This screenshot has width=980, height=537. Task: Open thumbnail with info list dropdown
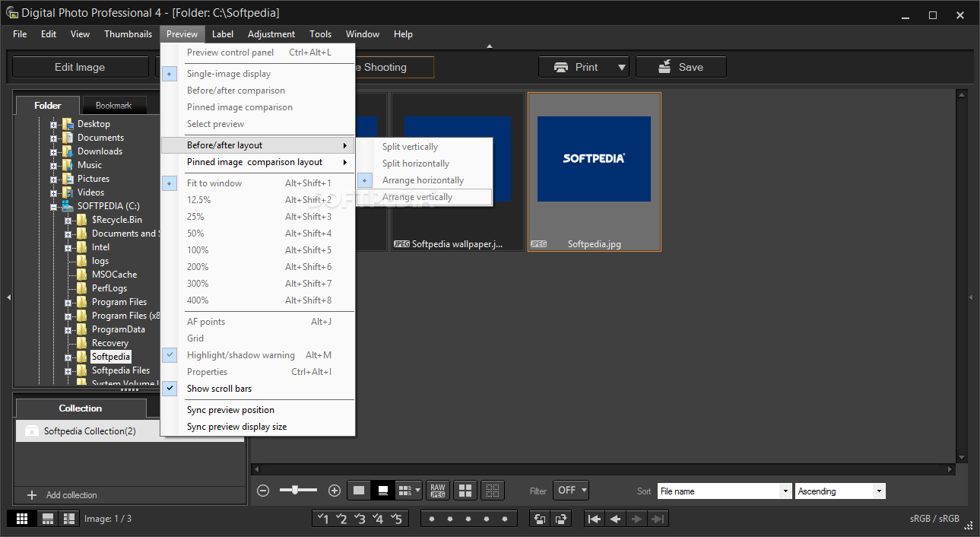[409, 491]
